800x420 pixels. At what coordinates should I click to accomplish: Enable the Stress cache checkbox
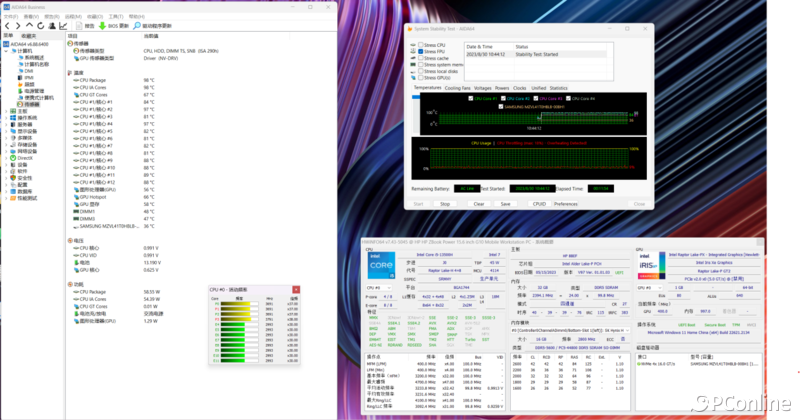click(421, 58)
